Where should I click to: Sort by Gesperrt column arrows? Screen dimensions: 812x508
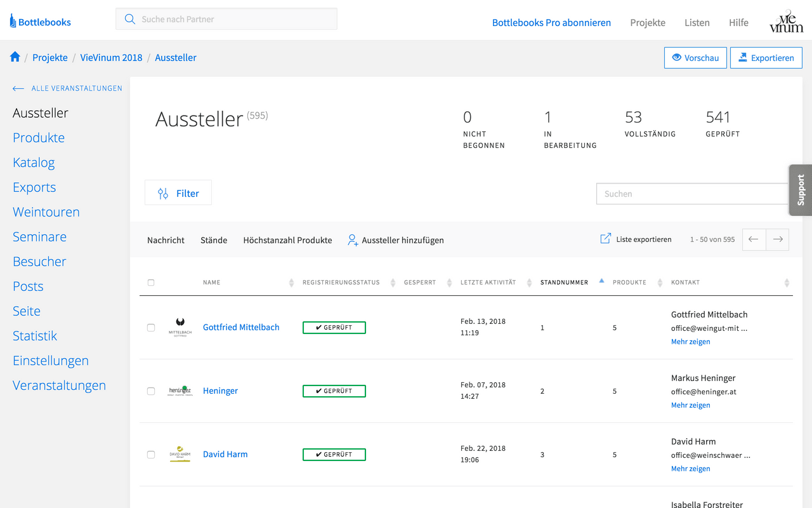[x=450, y=283]
